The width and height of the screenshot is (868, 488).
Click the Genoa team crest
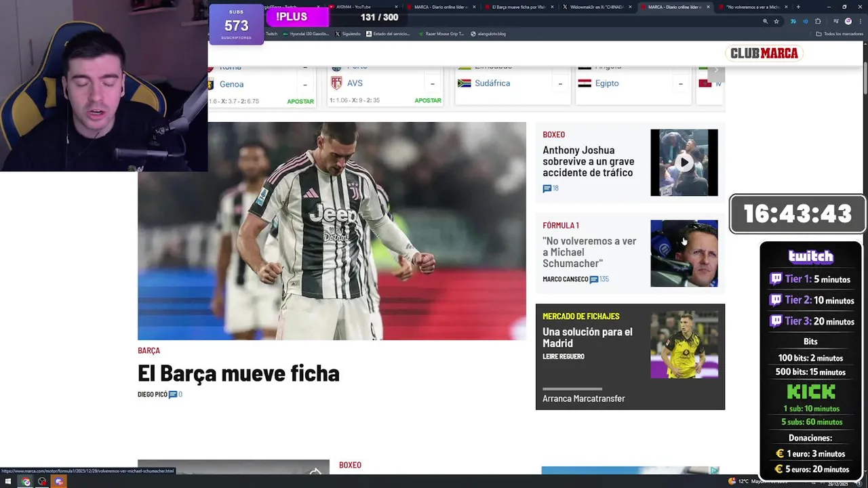click(x=210, y=84)
